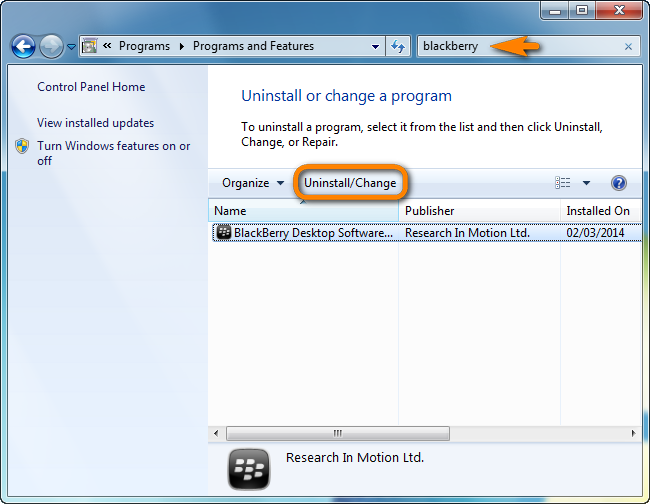
Task: Close the Programs and Features window
Action: point(618,10)
